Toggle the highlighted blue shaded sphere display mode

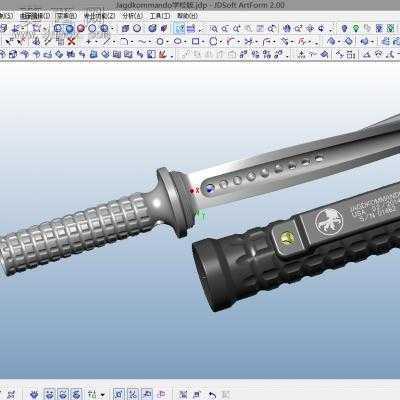70,29
